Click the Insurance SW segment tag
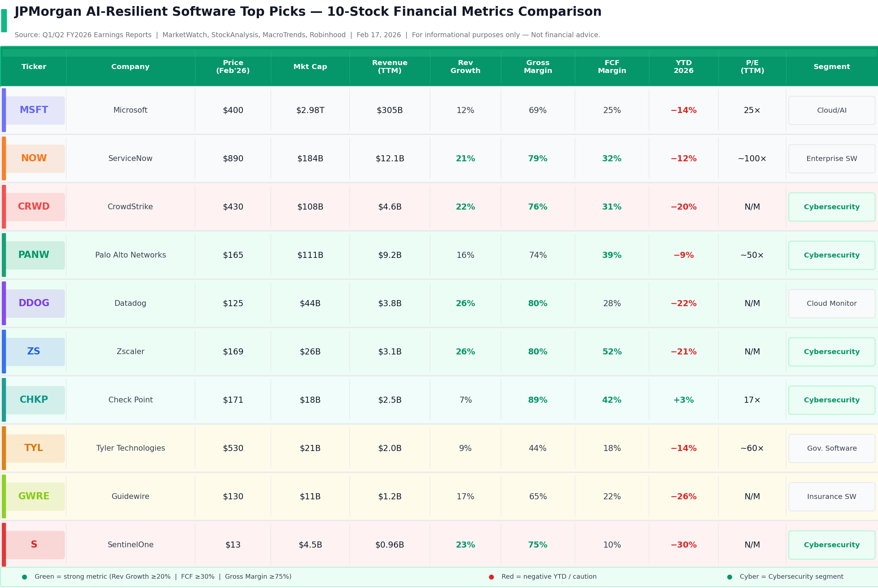The height and width of the screenshot is (588, 878). tap(831, 497)
